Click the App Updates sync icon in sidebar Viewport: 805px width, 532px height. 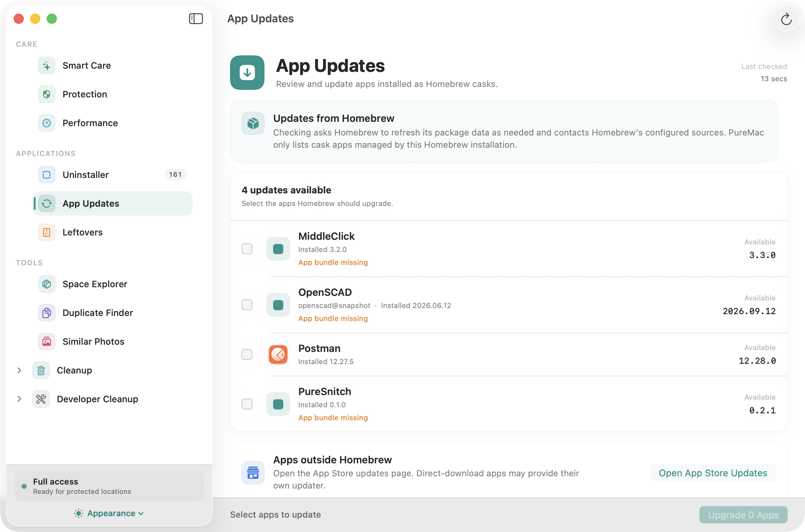tap(47, 204)
